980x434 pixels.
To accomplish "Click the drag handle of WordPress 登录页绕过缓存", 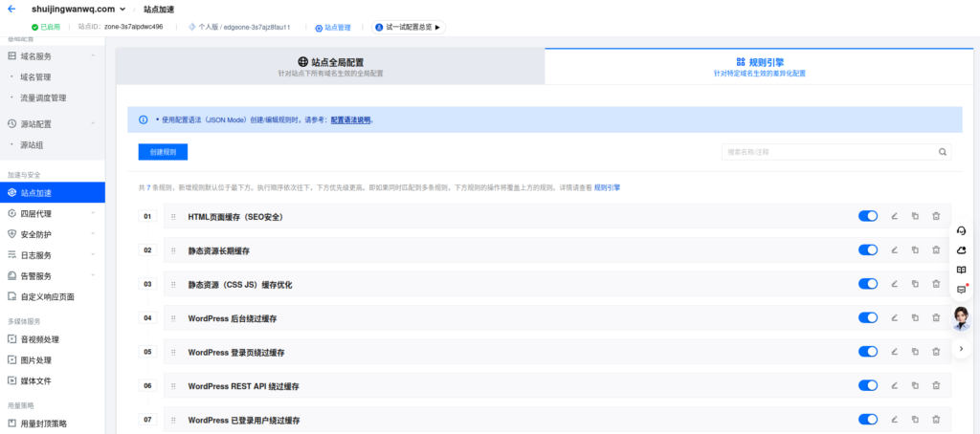I will [173, 352].
